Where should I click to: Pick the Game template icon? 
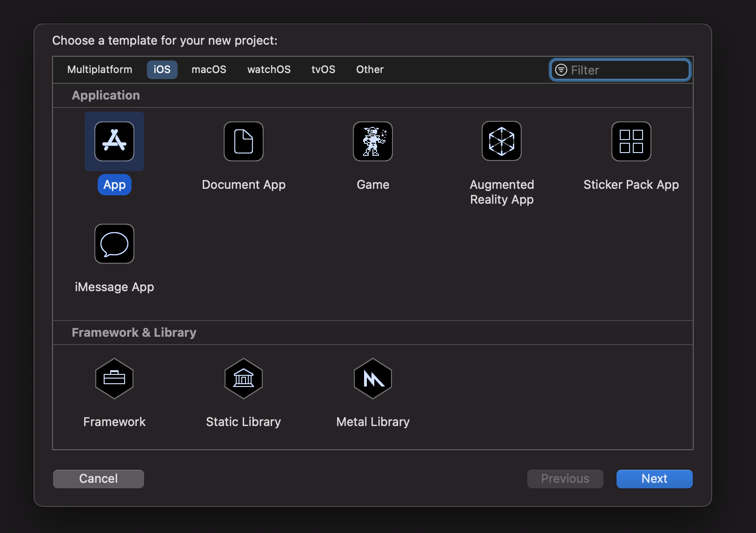[x=373, y=141]
